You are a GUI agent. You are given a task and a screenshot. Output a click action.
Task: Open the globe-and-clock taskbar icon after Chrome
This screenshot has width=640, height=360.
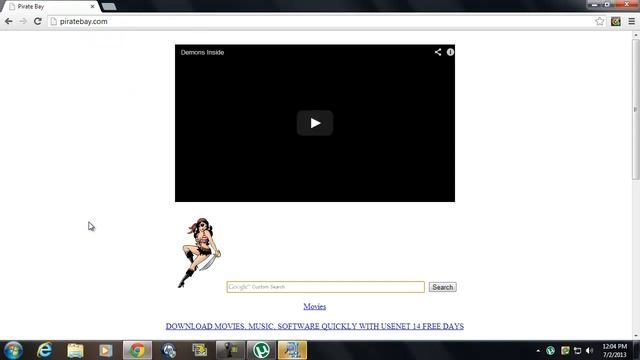click(169, 350)
